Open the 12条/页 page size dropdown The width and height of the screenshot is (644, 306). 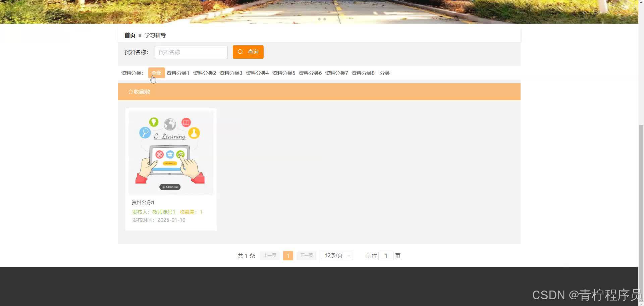pyautogui.click(x=335, y=255)
